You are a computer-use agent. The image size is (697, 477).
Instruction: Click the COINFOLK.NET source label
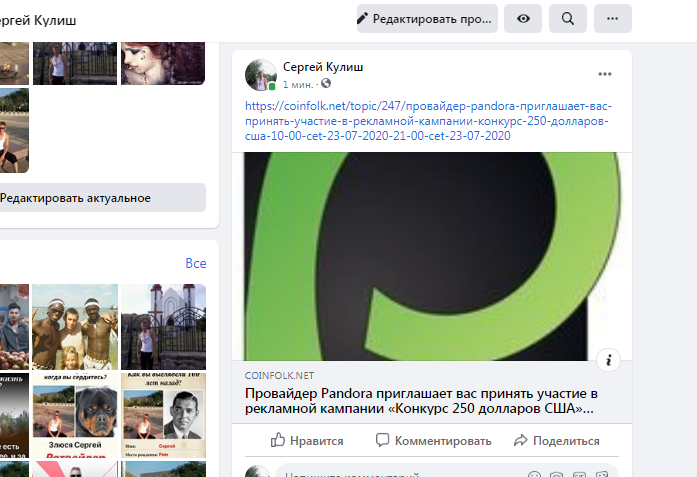click(x=279, y=376)
